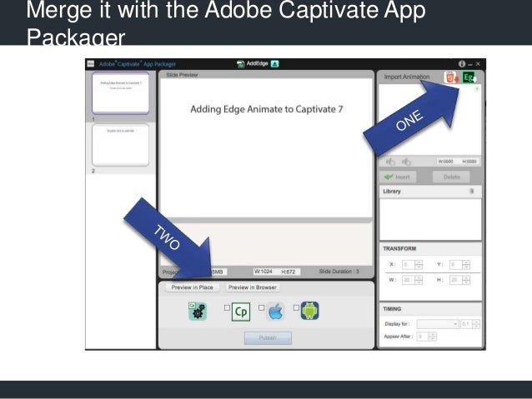Image resolution: width=532 pixels, height=399 pixels.
Task: Click the teal upload icon beside AddEdge
Action: [x=274, y=64]
